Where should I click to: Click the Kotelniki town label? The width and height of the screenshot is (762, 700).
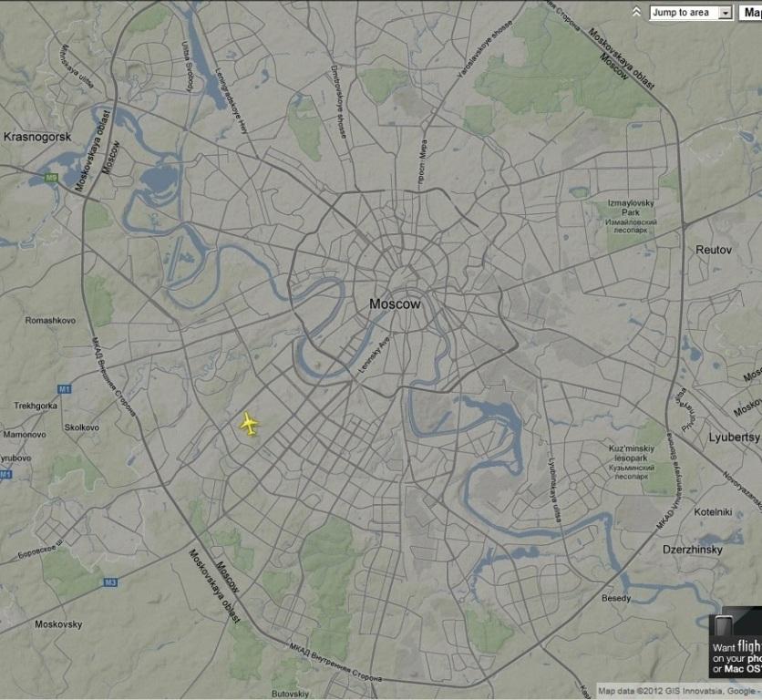coord(713,512)
